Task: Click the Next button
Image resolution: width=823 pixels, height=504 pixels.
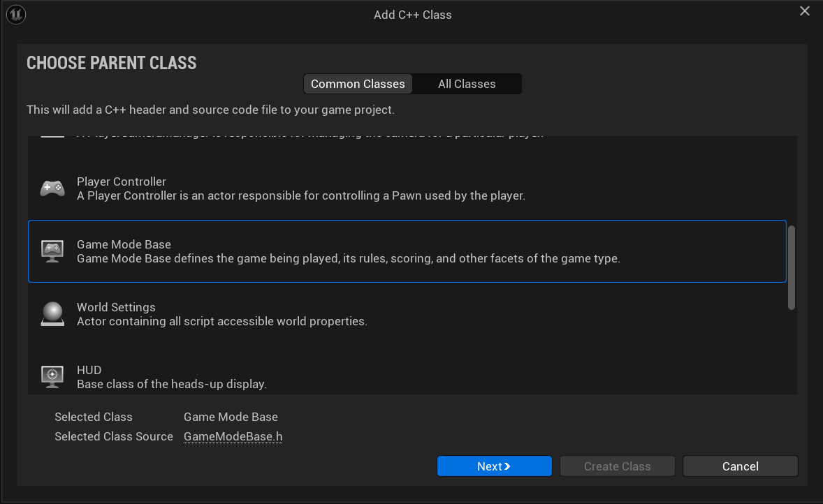Action: [x=495, y=466]
